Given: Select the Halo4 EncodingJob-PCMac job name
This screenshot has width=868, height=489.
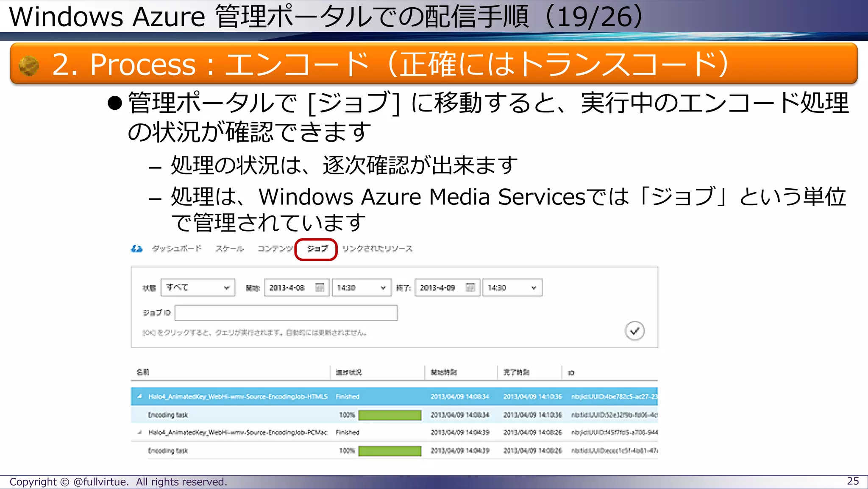Looking at the screenshot, I should coord(238,432).
